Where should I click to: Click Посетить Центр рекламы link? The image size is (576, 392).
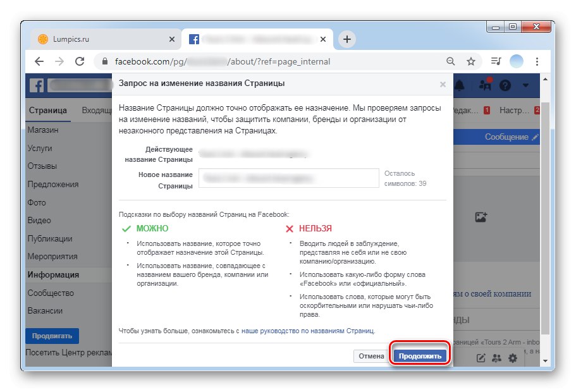(x=69, y=353)
